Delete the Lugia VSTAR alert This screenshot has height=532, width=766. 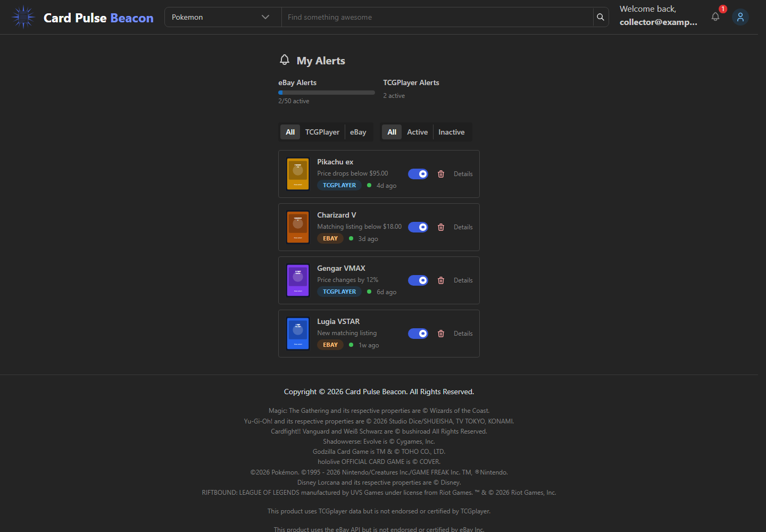click(441, 334)
